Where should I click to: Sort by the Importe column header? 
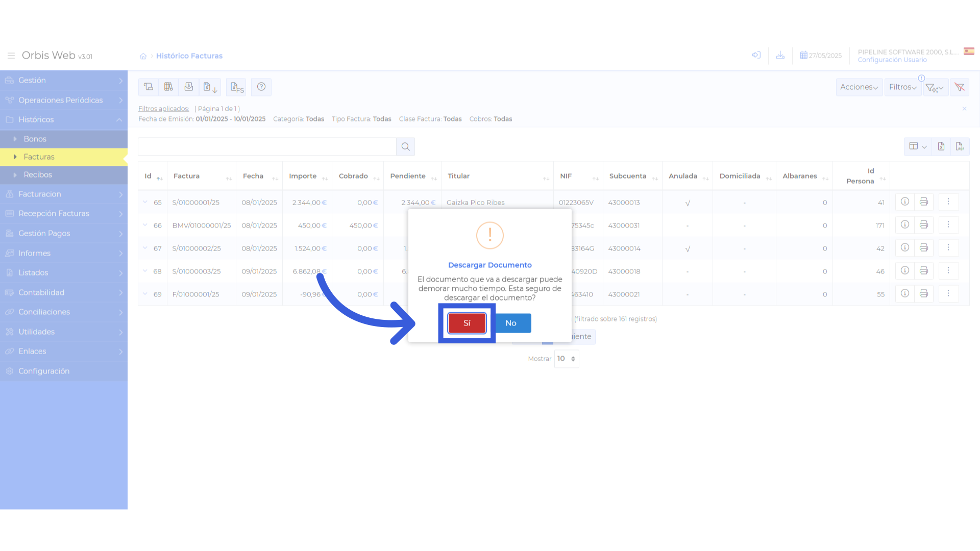(x=308, y=176)
